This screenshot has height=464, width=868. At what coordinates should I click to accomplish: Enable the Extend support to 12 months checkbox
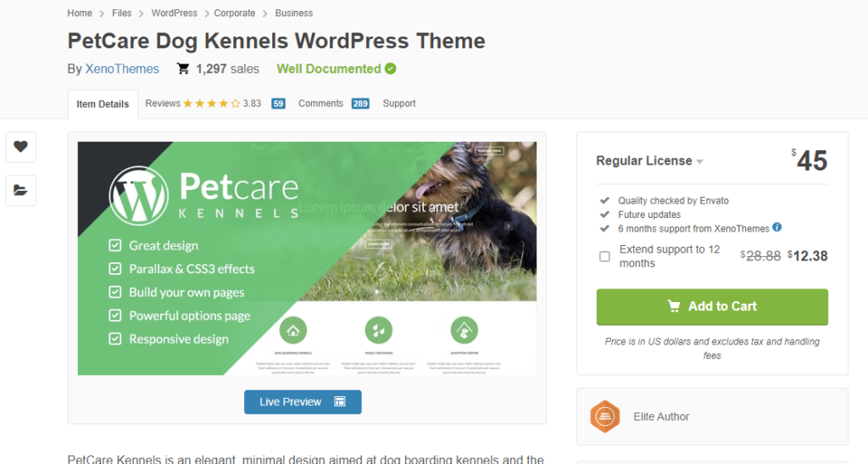click(x=604, y=256)
